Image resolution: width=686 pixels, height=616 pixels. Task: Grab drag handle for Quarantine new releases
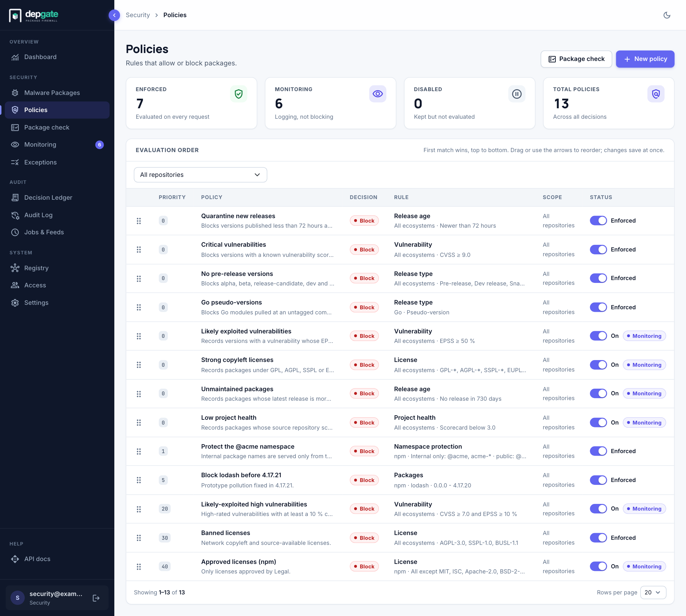138,221
